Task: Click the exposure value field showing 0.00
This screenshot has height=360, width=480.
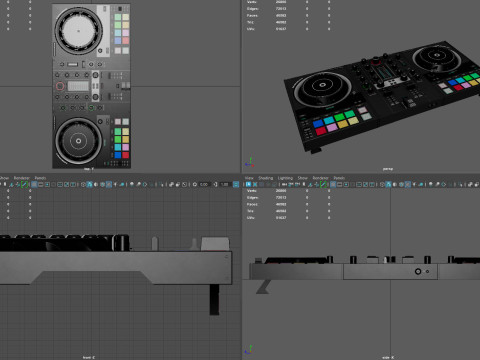Action: click(204, 184)
